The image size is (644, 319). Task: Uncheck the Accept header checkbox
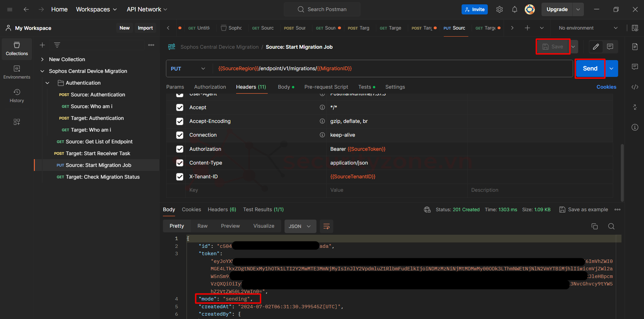point(180,107)
